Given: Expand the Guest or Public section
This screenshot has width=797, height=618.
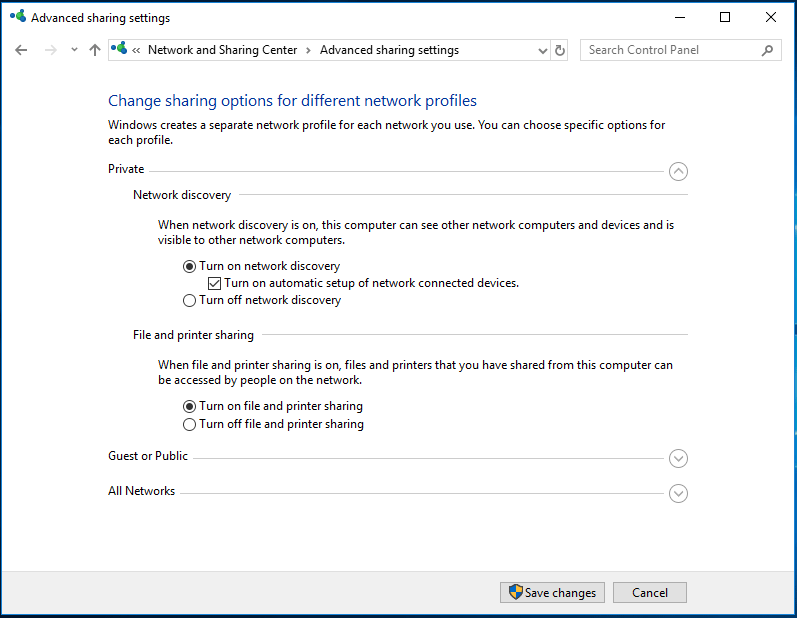Looking at the screenshot, I should (x=678, y=458).
